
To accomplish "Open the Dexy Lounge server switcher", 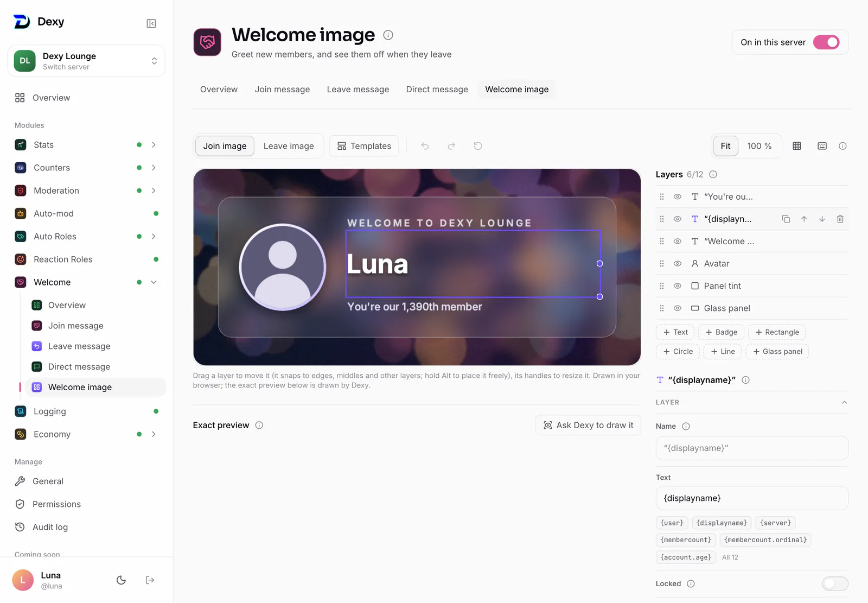I will tap(86, 61).
